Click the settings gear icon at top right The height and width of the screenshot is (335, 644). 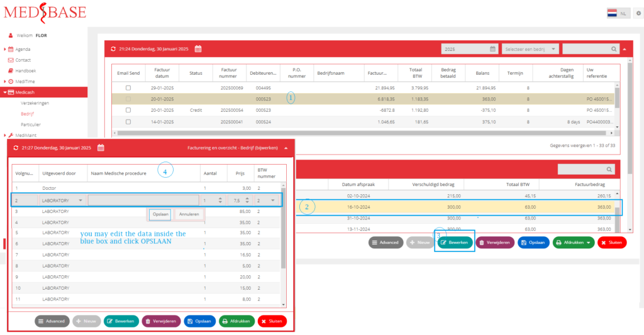tap(638, 13)
